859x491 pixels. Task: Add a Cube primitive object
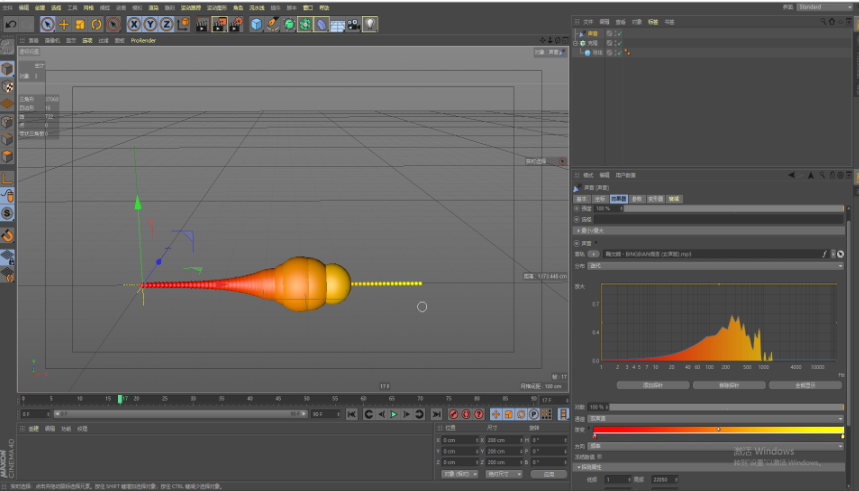pyautogui.click(x=256, y=24)
